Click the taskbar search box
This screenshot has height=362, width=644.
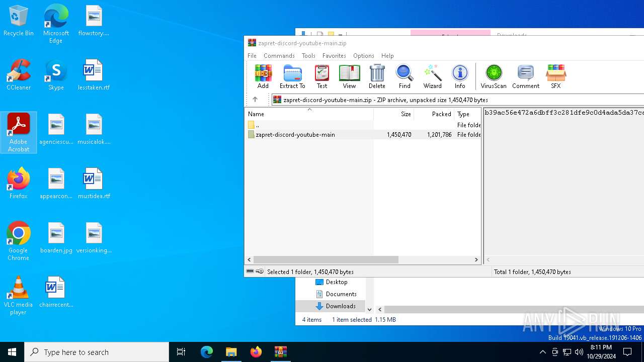97,352
